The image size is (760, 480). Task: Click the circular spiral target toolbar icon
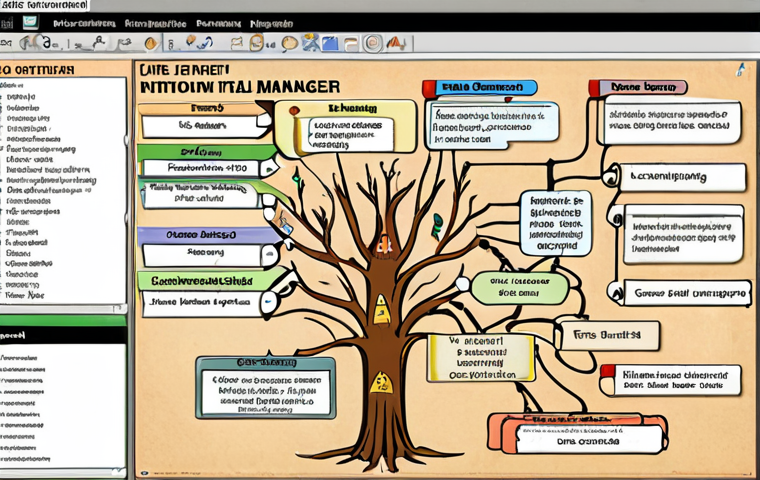373,43
